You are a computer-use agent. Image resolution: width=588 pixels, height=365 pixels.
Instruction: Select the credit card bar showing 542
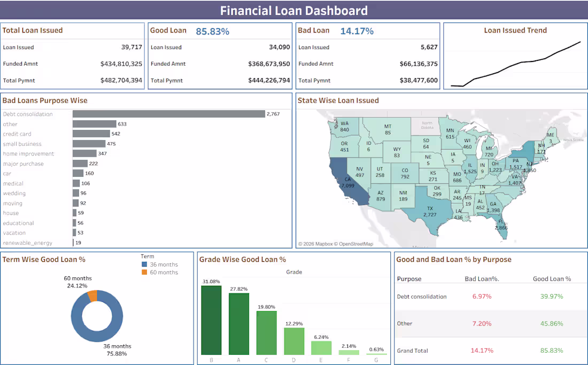coord(91,134)
